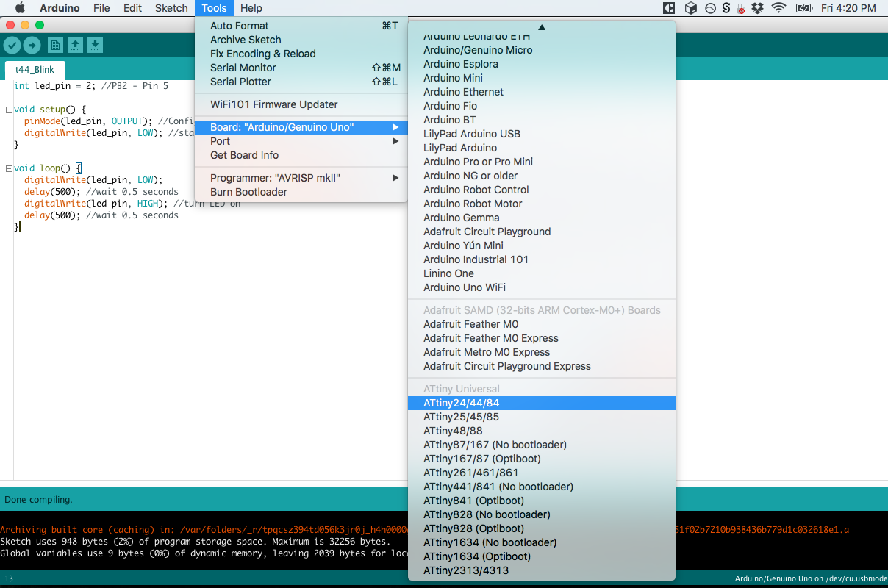Select ATtiny24/44/84 board
Viewport: 888px width, 588px height.
(542, 403)
